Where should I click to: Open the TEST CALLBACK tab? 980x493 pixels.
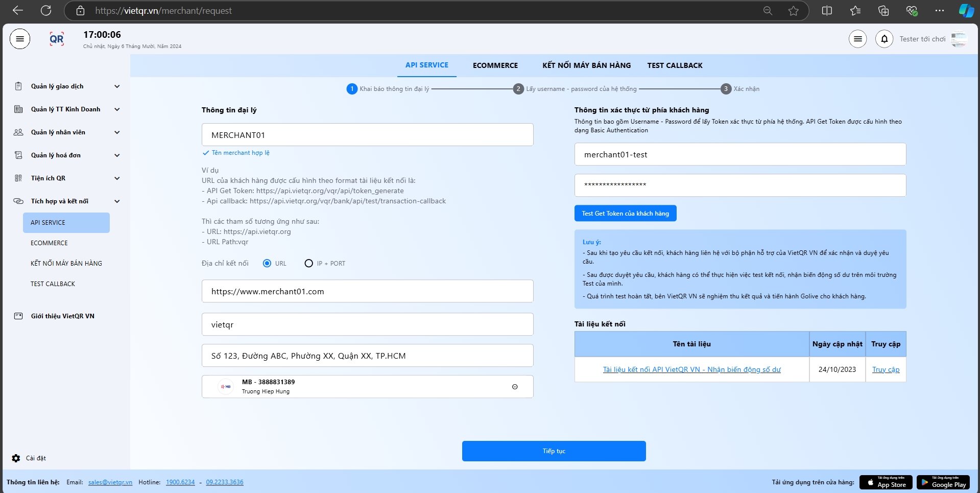675,65
